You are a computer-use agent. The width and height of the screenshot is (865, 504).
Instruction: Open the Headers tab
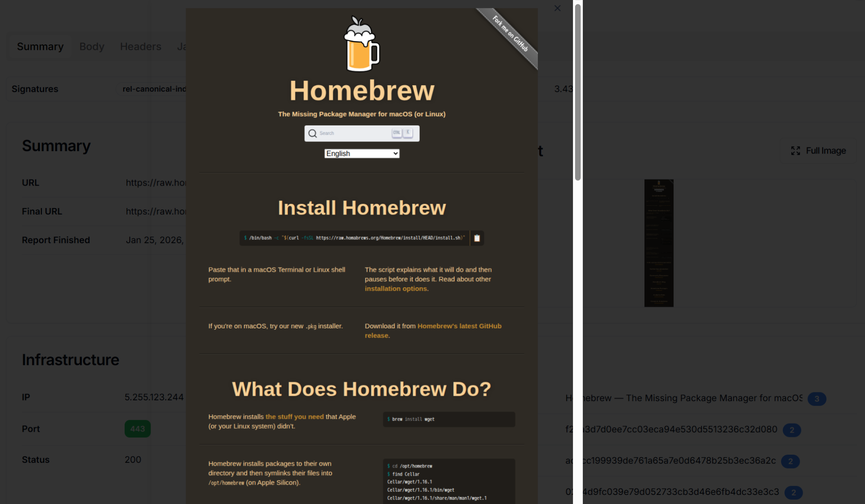(x=141, y=46)
